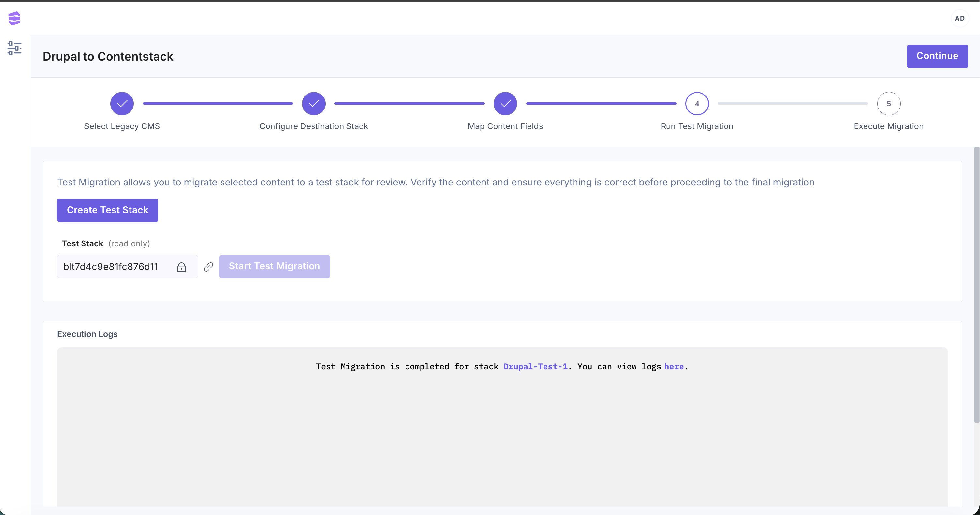The width and height of the screenshot is (980, 515).
Task: Click the 'Execution Logs' heading
Action: pyautogui.click(x=87, y=334)
